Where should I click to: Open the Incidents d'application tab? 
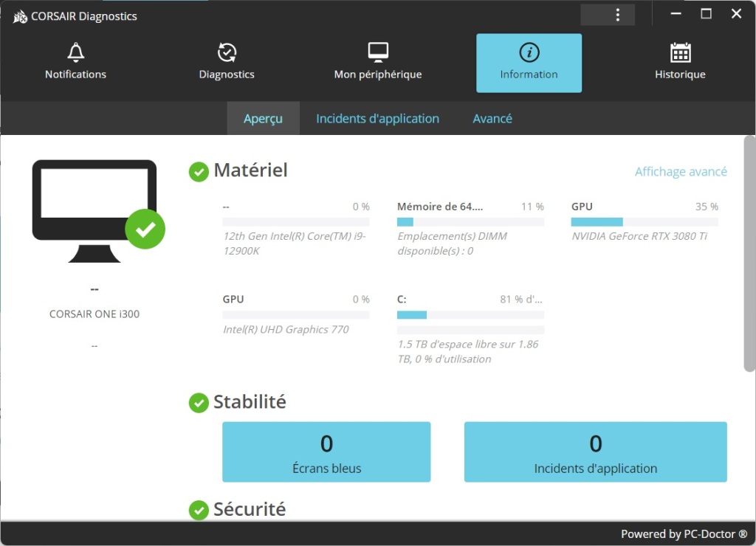377,118
